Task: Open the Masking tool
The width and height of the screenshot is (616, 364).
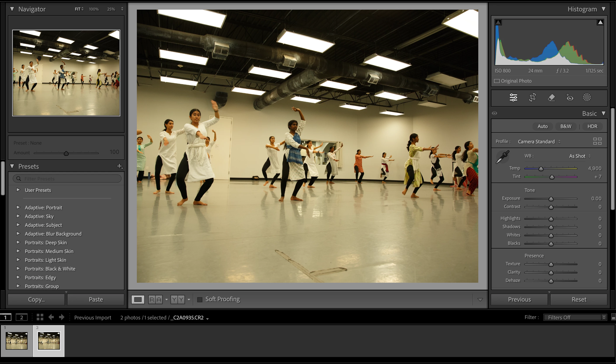Action: tap(587, 97)
